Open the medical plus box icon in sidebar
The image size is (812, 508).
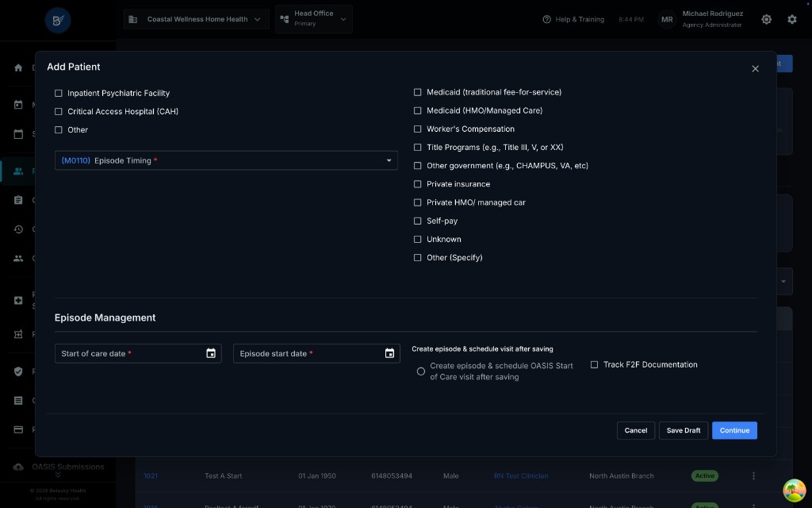(18, 301)
